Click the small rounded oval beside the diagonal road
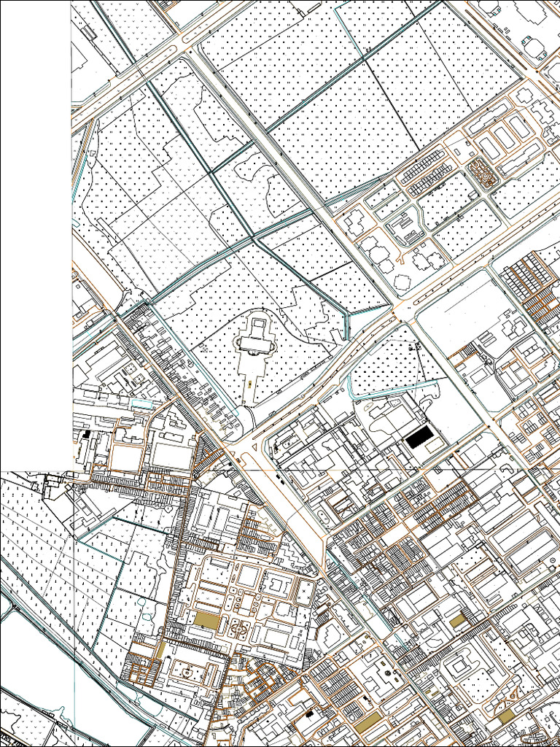The height and width of the screenshot is (747, 560). click(322, 516)
